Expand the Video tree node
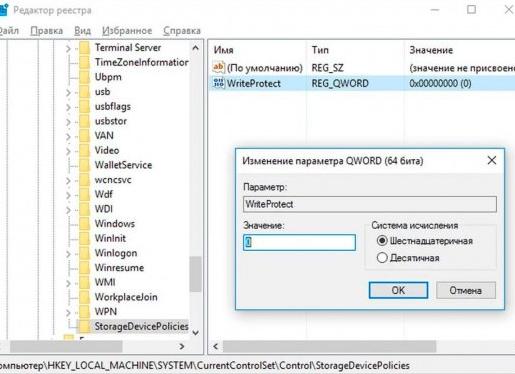This screenshot has height=374, width=515. (x=68, y=151)
